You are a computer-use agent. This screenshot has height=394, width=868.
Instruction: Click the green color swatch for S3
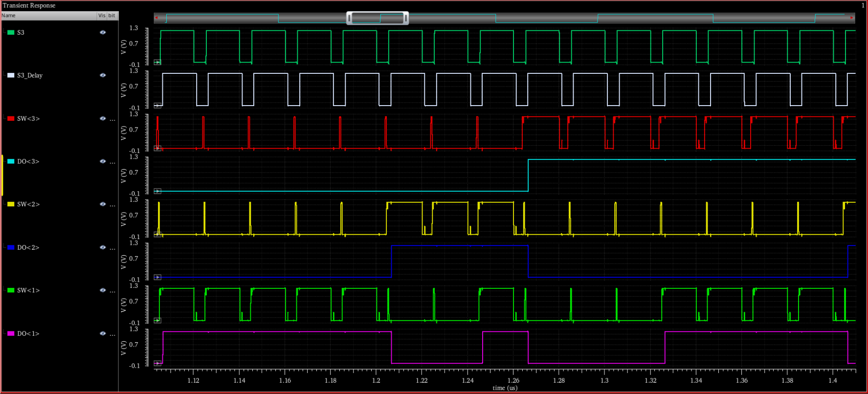(x=11, y=32)
